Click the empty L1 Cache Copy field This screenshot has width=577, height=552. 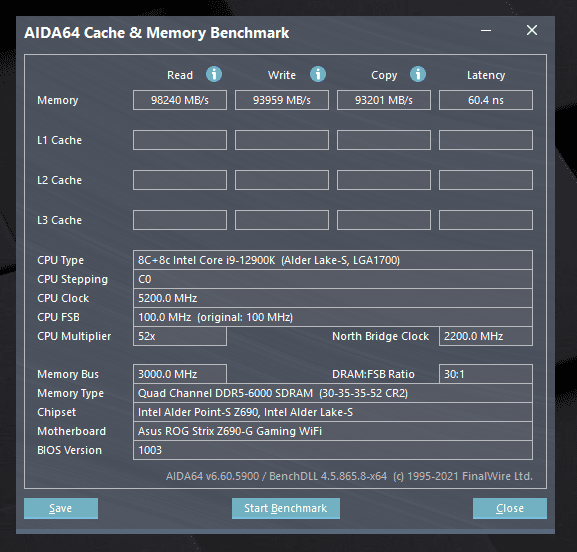pyautogui.click(x=384, y=140)
